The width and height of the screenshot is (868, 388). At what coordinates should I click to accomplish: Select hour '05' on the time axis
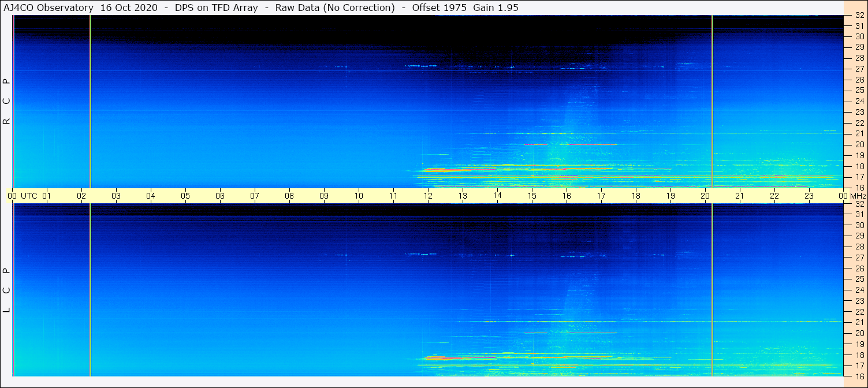coord(185,196)
